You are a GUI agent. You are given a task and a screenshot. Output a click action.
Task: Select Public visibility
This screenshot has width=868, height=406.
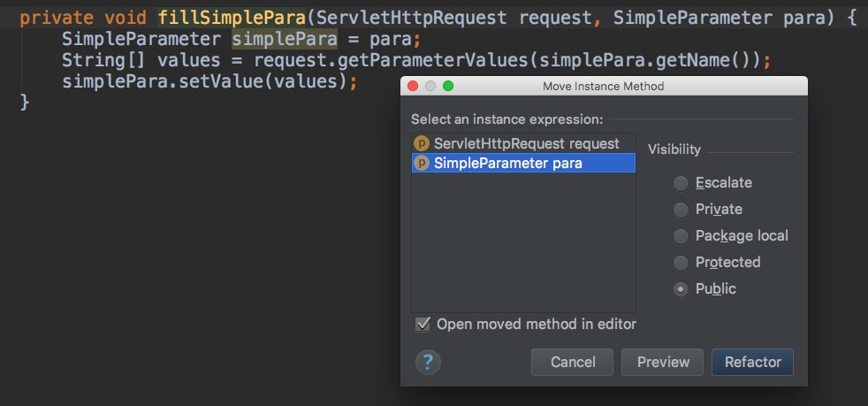681,289
